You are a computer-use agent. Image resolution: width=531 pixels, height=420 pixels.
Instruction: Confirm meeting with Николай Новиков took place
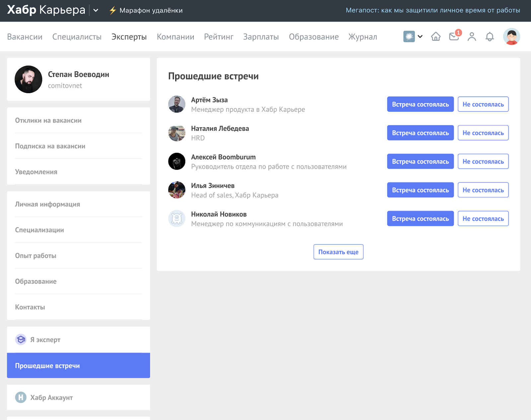tap(420, 218)
